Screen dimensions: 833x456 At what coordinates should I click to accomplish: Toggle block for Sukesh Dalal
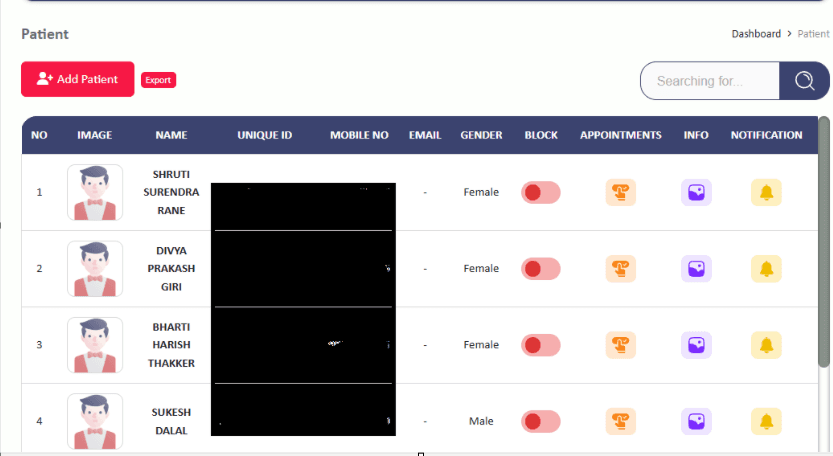point(541,421)
